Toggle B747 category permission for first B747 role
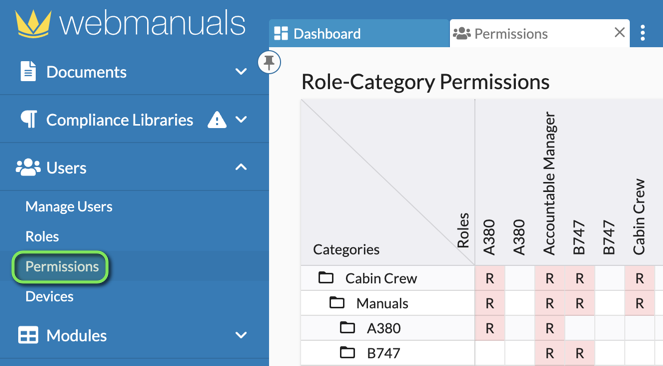 coord(580,353)
